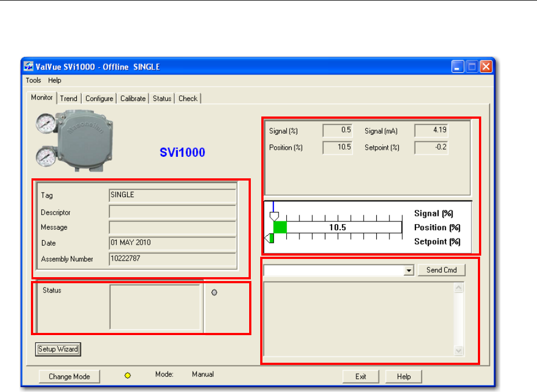Image resolution: width=537 pixels, height=392 pixels.
Task: Click the Status message box
Action: [155, 307]
